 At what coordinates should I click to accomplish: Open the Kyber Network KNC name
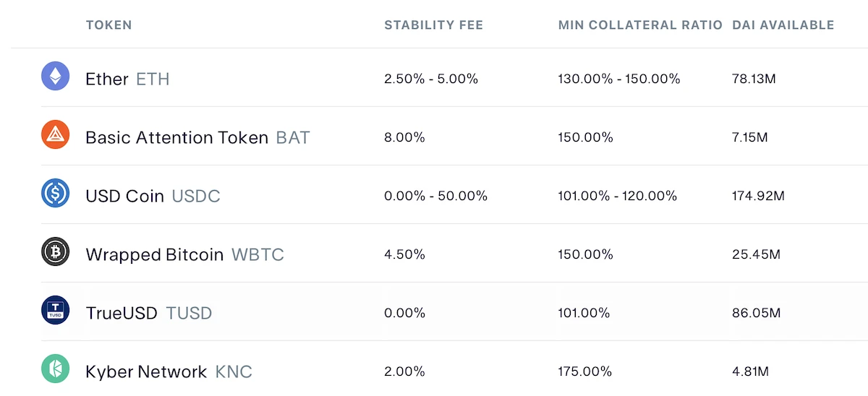(169, 371)
